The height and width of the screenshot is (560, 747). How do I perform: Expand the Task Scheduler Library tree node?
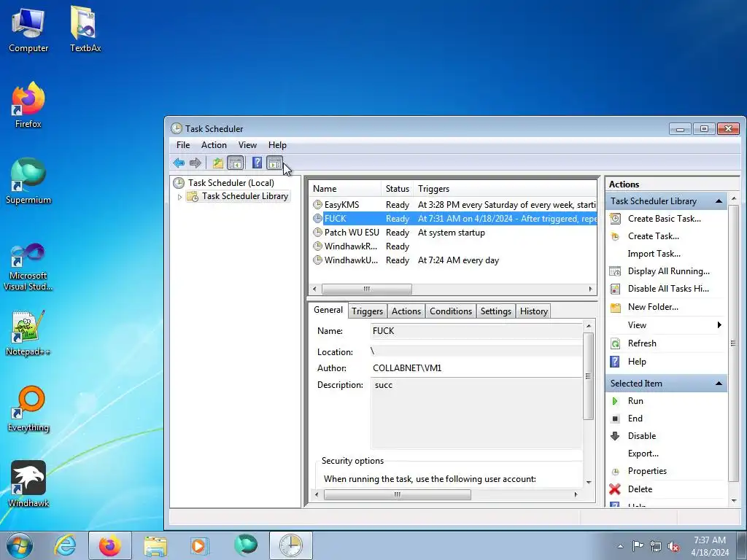(x=179, y=197)
